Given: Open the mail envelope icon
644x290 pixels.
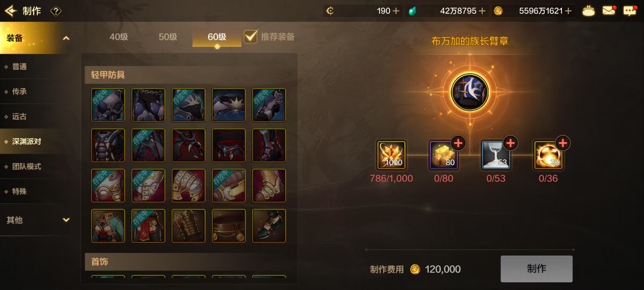Looking at the screenshot, I should 608,11.
